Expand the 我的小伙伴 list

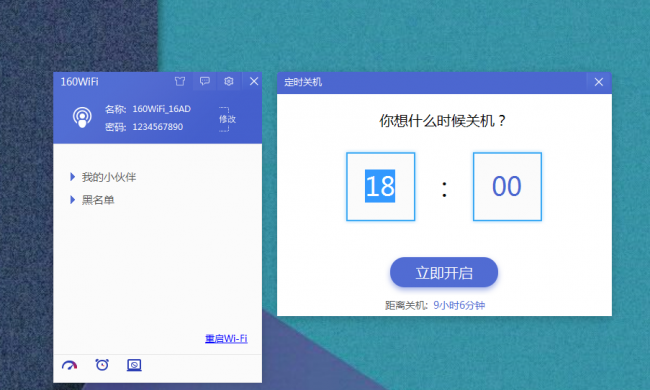coord(73,177)
